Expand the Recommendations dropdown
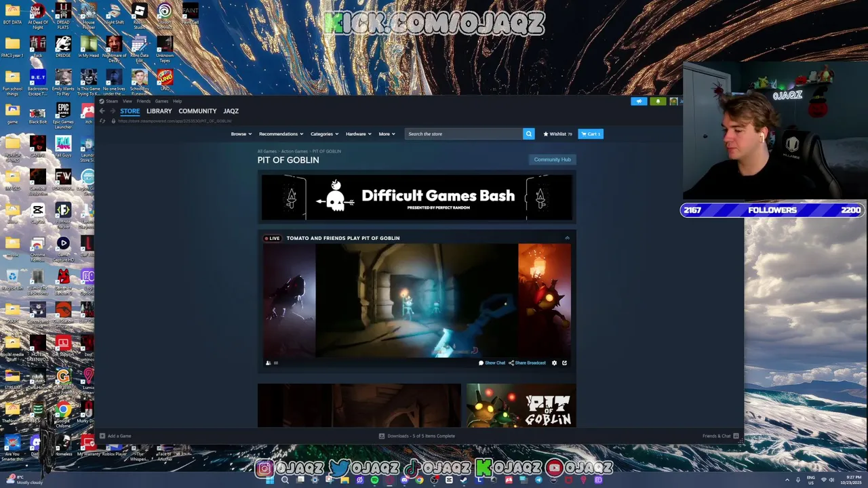Image resolution: width=868 pixels, height=488 pixels. [x=281, y=134]
